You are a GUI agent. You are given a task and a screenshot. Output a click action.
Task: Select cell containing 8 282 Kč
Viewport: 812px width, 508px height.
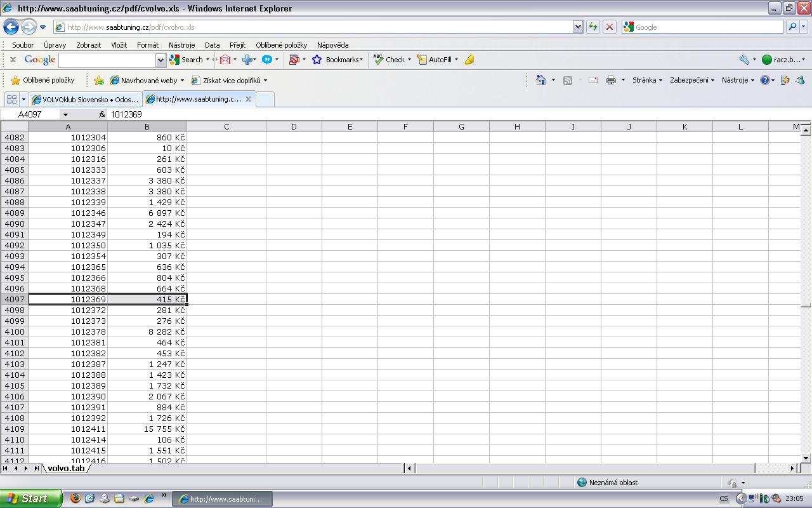coord(147,331)
